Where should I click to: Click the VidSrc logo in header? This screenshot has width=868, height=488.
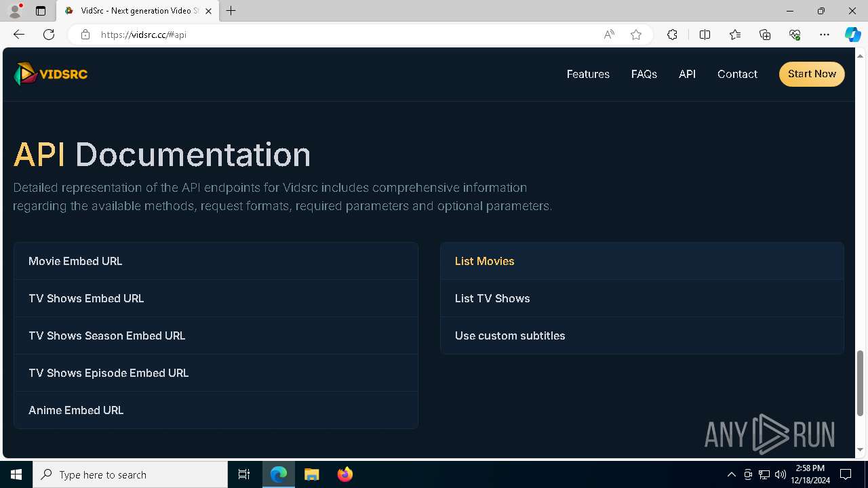tap(51, 74)
